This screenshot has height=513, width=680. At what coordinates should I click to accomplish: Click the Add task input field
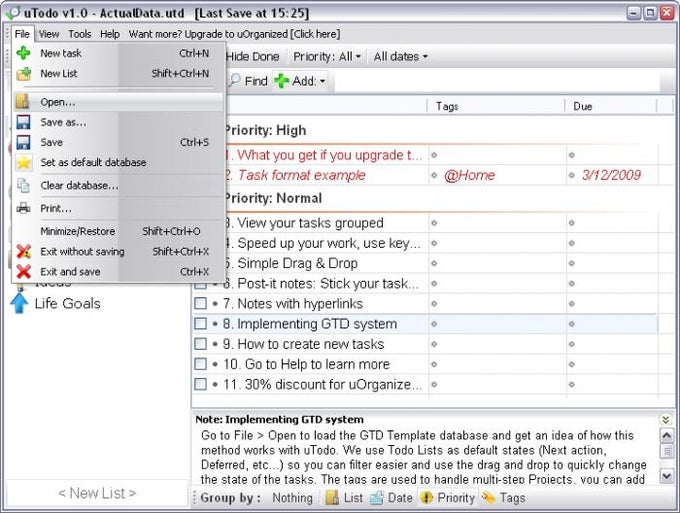[497, 81]
